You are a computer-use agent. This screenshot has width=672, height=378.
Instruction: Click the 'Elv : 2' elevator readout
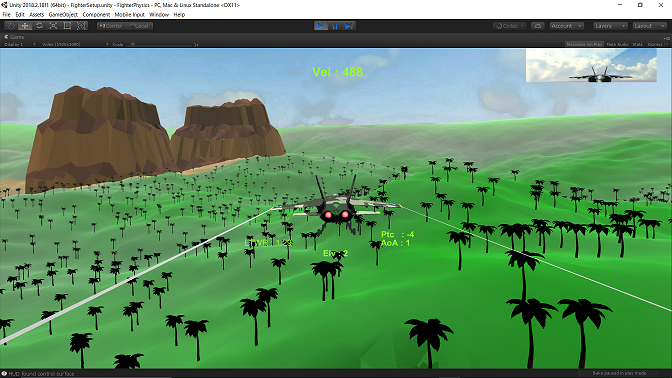point(336,254)
